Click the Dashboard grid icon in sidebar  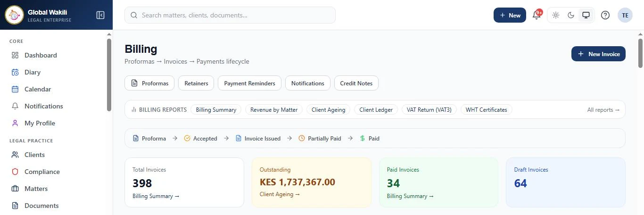coord(15,55)
